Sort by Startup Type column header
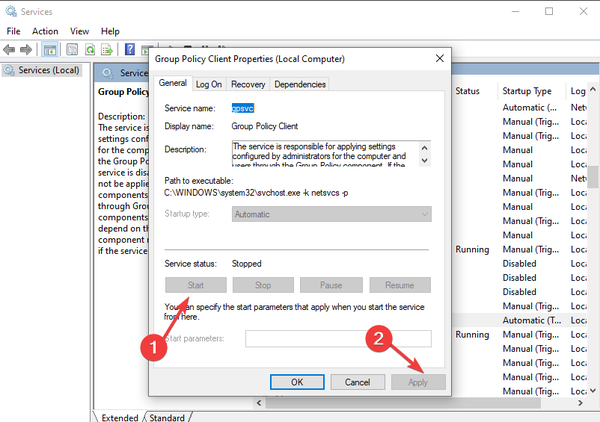 coord(528,91)
